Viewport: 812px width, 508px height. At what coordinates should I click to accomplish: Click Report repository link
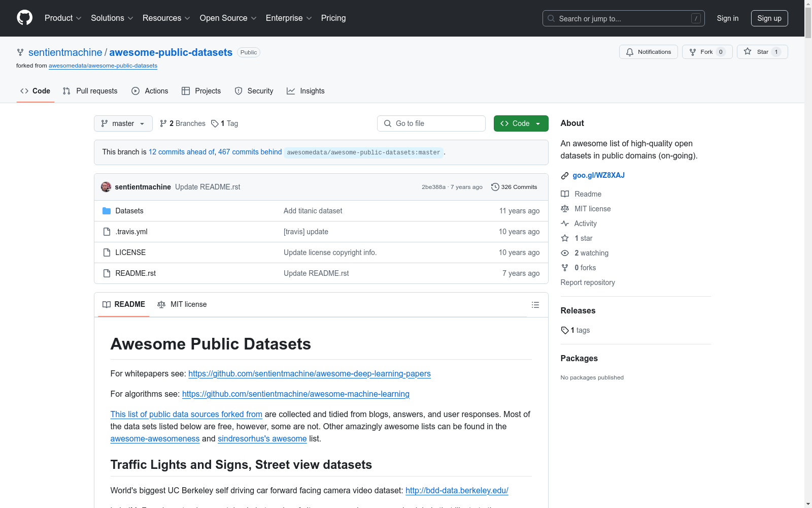pos(588,282)
